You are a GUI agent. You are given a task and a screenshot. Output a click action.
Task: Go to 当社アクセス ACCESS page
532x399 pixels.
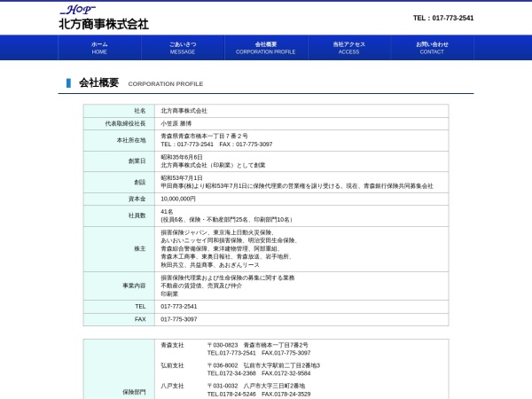click(x=348, y=48)
